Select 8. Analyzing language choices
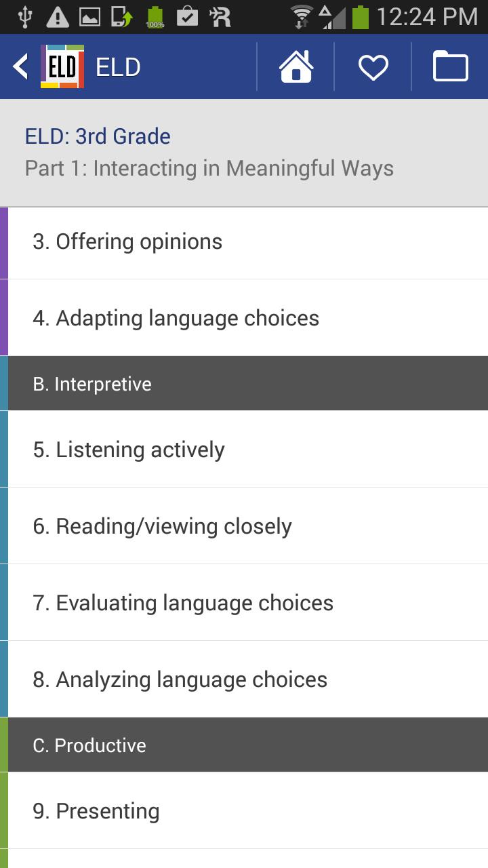488x868 pixels. tap(244, 679)
